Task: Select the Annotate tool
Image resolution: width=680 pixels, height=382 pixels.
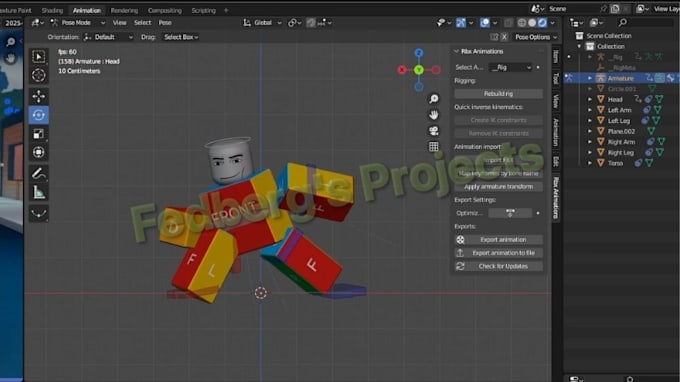Action: [39, 173]
